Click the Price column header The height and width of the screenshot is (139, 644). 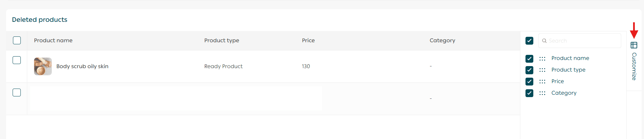(x=308, y=41)
